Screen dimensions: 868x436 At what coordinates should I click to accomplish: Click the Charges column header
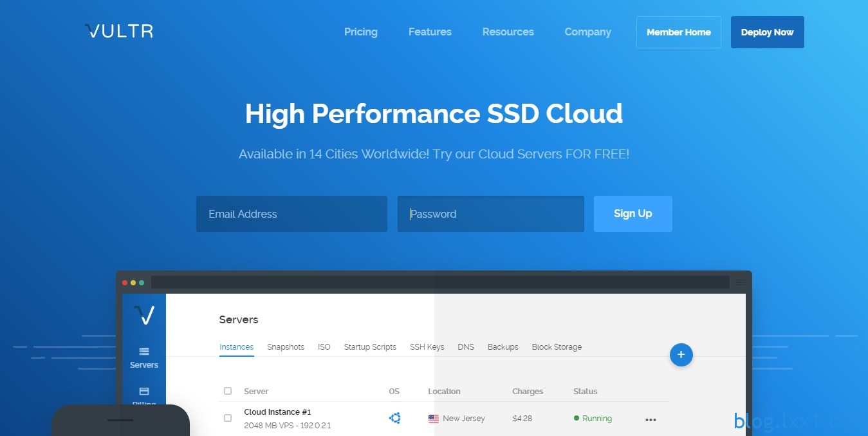point(528,391)
